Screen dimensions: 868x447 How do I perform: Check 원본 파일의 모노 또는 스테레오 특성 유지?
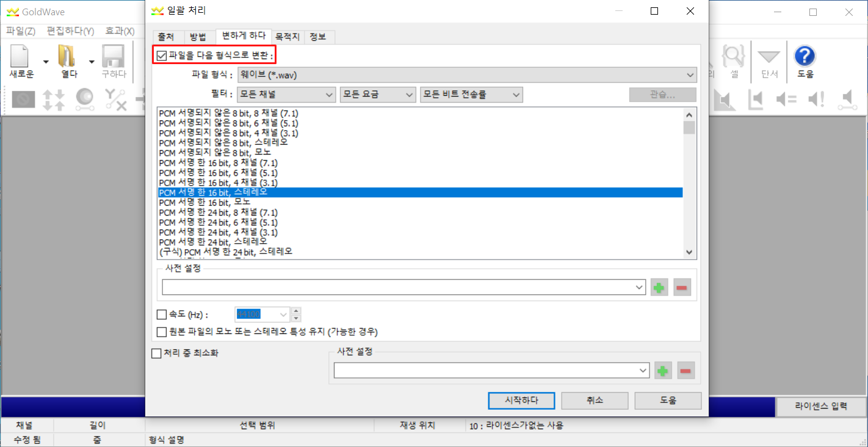(162, 332)
